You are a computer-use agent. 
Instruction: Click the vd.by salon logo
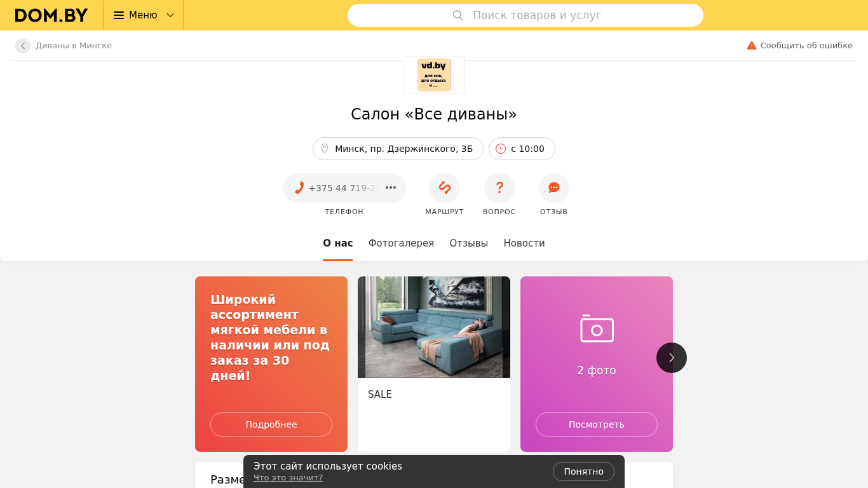(434, 75)
